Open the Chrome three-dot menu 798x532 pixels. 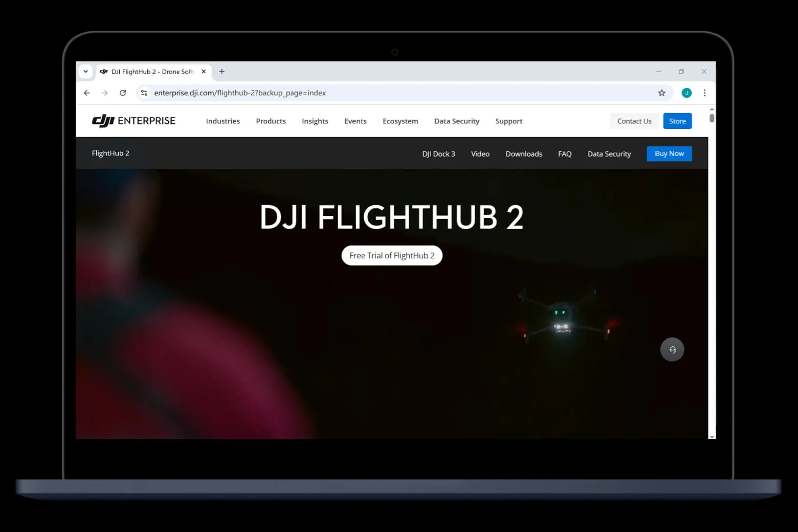point(704,93)
